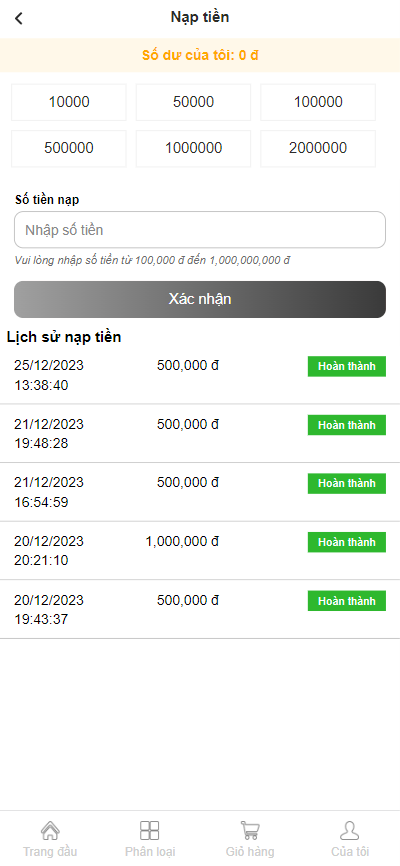Pick the 2000000 preset amount

(318, 149)
